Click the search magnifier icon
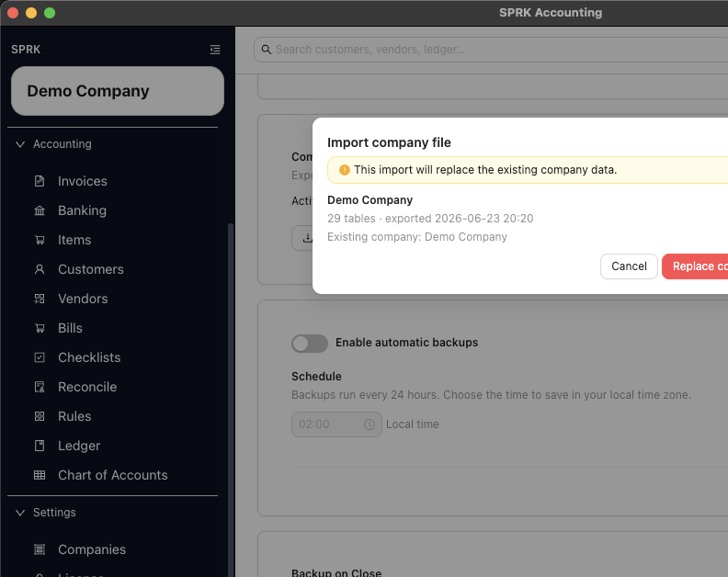Screen dimensions: 728x577 point(266,50)
